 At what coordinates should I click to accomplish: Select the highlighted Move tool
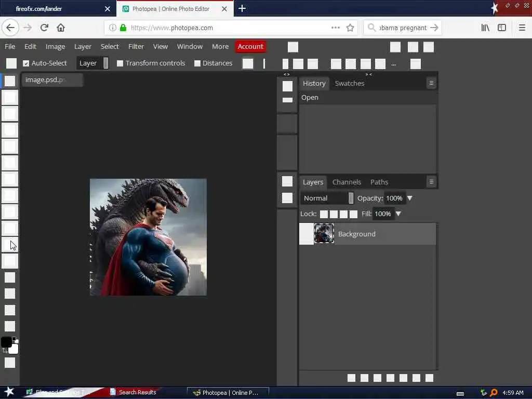[10, 81]
